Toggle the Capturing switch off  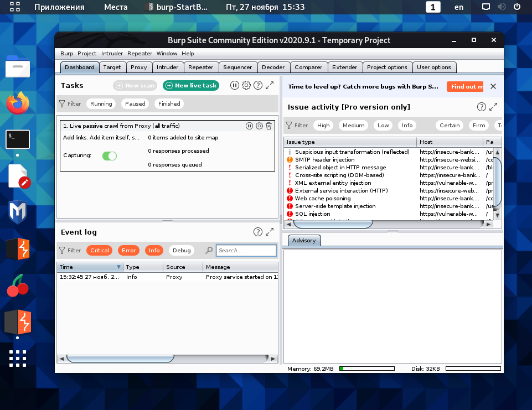coord(110,155)
